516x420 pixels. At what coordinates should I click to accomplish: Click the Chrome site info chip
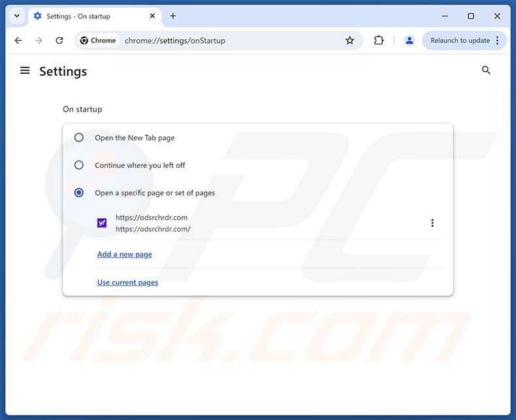[x=98, y=40]
